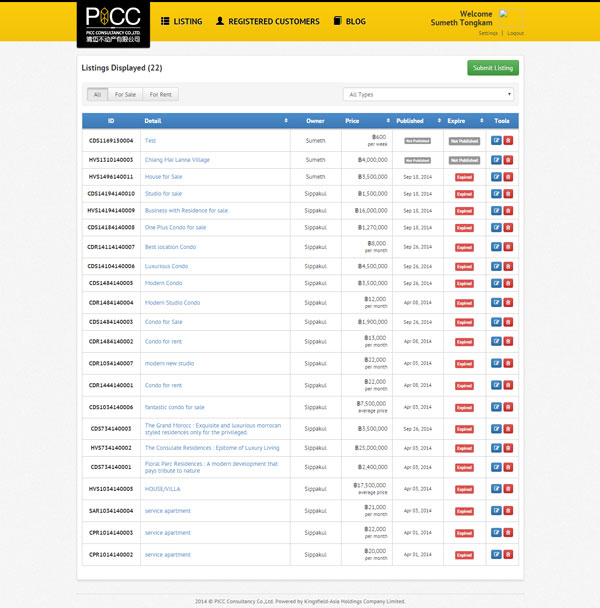
Task: Open the HOUSE/VILLA detail link
Action: coord(163,489)
